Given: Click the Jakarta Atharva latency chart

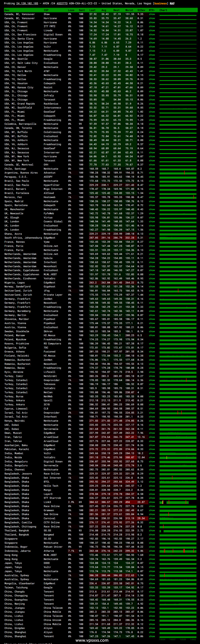Looking at the screenshot, I should [178, 551].
